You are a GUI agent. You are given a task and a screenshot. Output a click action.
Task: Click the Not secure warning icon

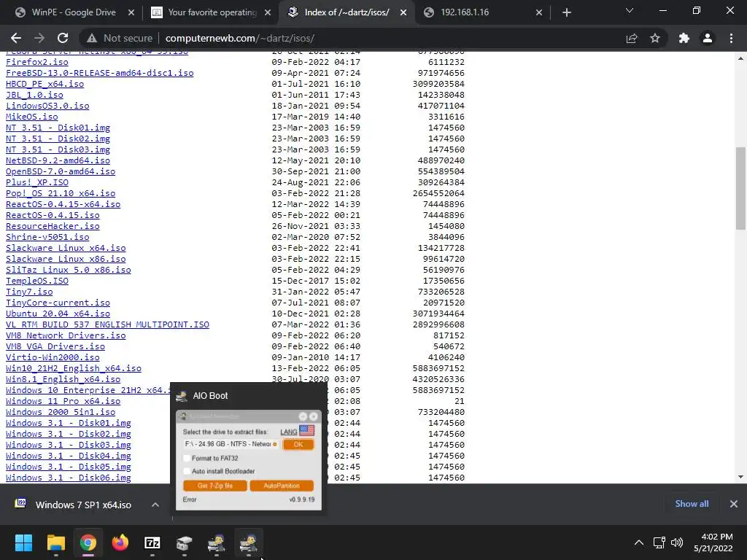pyautogui.click(x=92, y=38)
